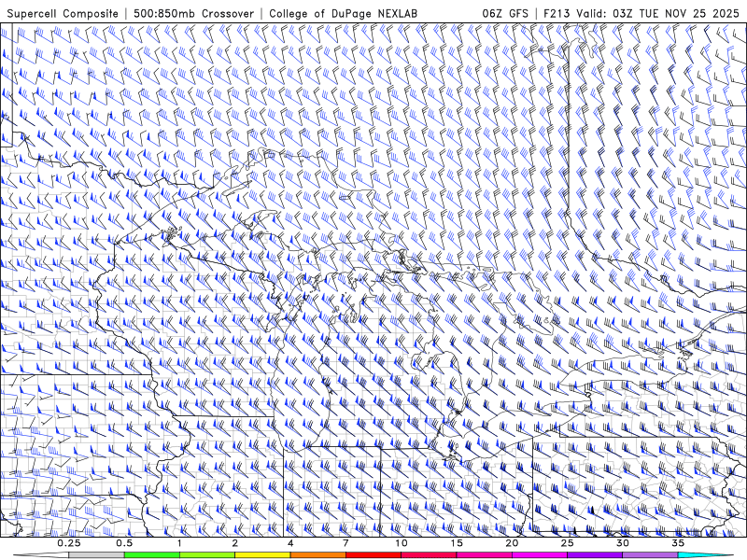The image size is (747, 560).
Task: Choose the hot pink 15 to 20 colorbar segment
Action: point(484,555)
